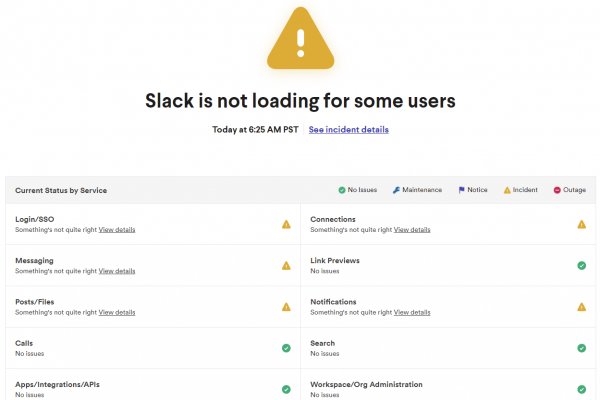The image size is (600, 400).
Task: Click the Maintenance legend wrench icon
Action: tap(396, 190)
